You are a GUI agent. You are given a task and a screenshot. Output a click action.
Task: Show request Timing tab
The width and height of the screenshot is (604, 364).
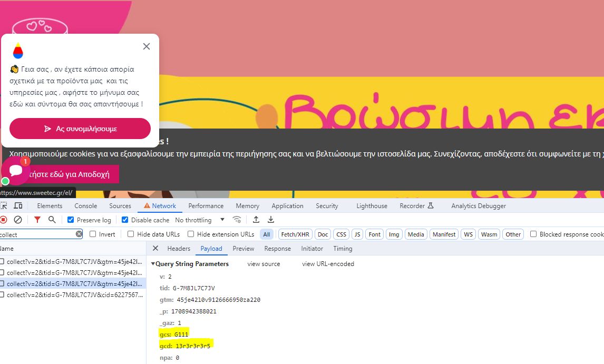(343, 249)
